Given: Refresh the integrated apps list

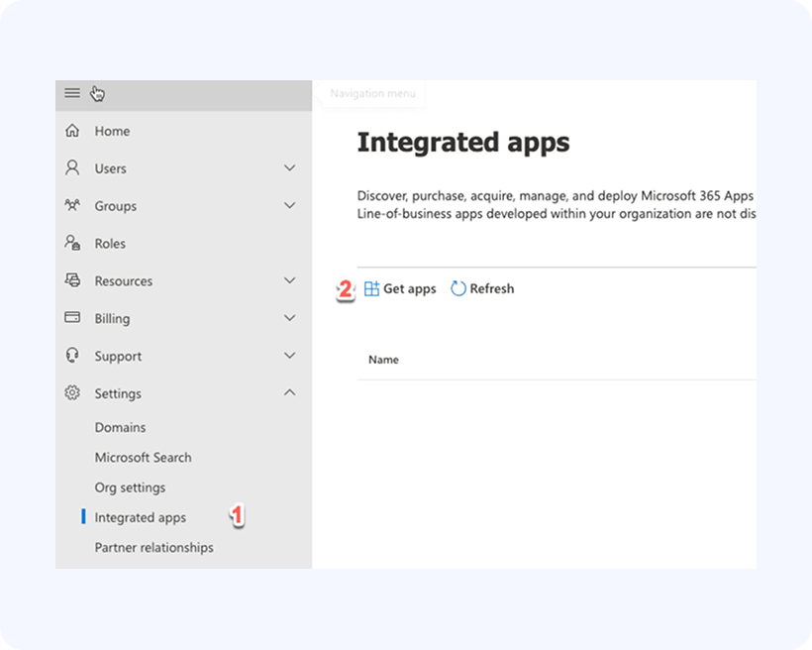Looking at the screenshot, I should click(482, 289).
